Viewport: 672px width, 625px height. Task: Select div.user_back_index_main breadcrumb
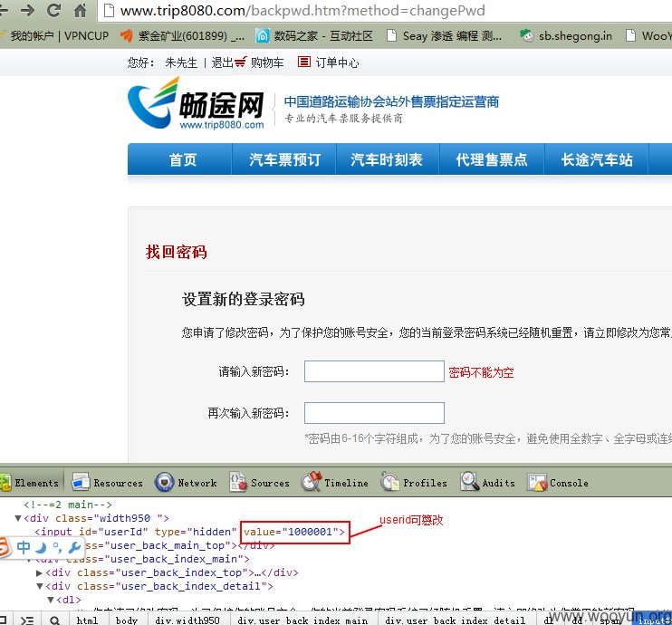(x=302, y=620)
